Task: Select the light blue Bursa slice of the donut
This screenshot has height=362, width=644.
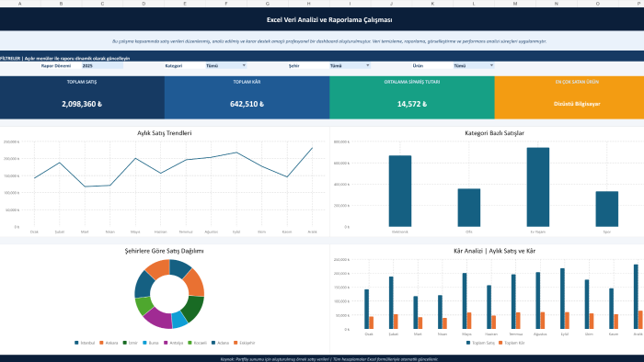Action: [179, 320]
